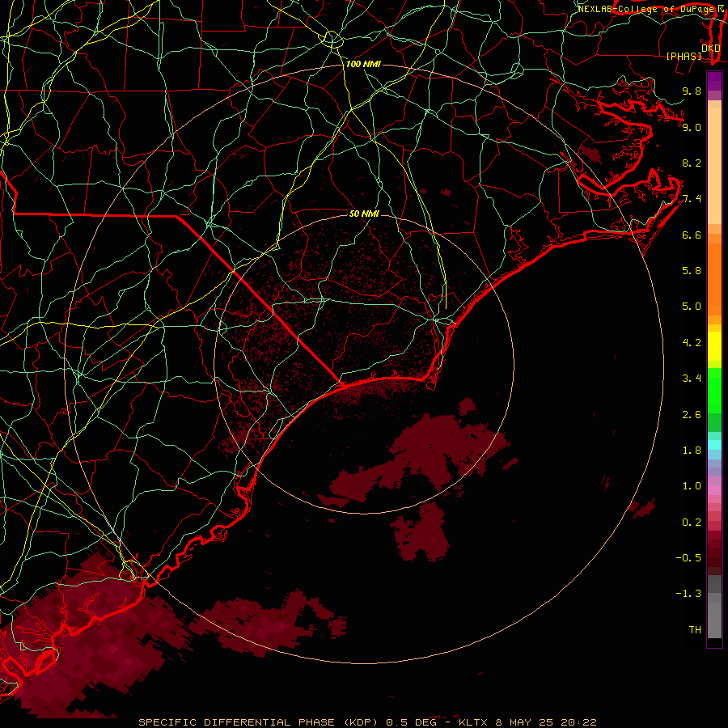Click the 100 NMI range ring label

pyautogui.click(x=363, y=64)
